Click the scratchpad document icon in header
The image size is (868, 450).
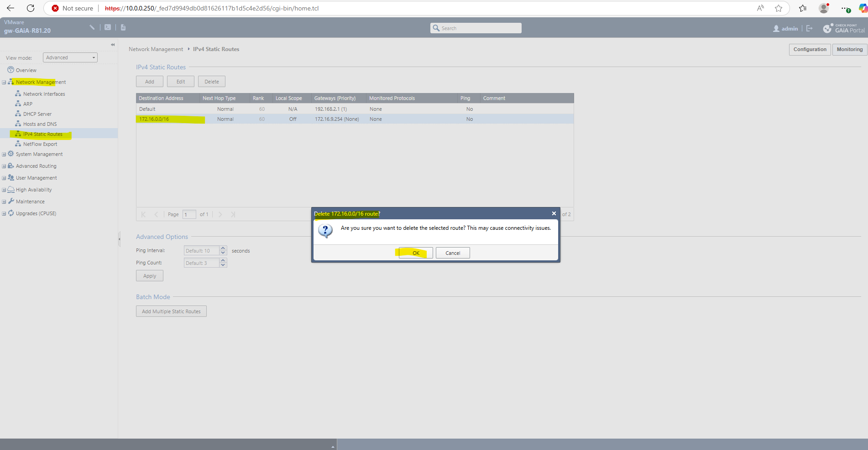point(123,27)
